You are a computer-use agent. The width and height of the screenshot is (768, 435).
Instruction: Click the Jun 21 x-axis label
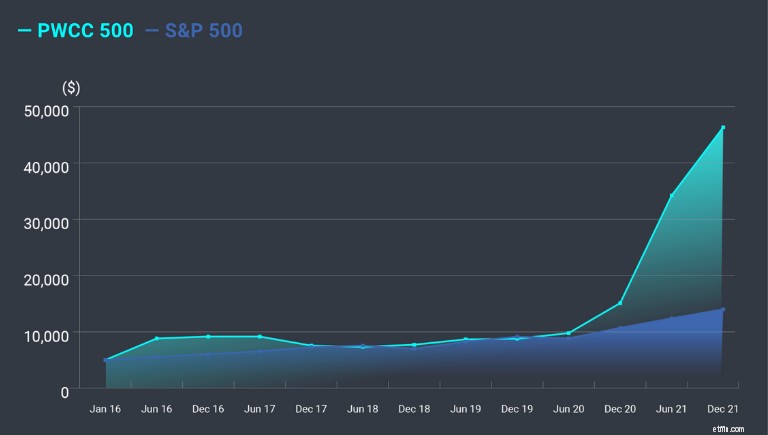click(x=672, y=409)
